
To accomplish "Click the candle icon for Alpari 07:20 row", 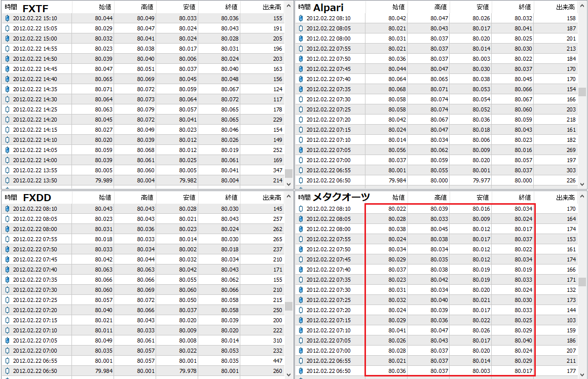I will click(301, 119).
